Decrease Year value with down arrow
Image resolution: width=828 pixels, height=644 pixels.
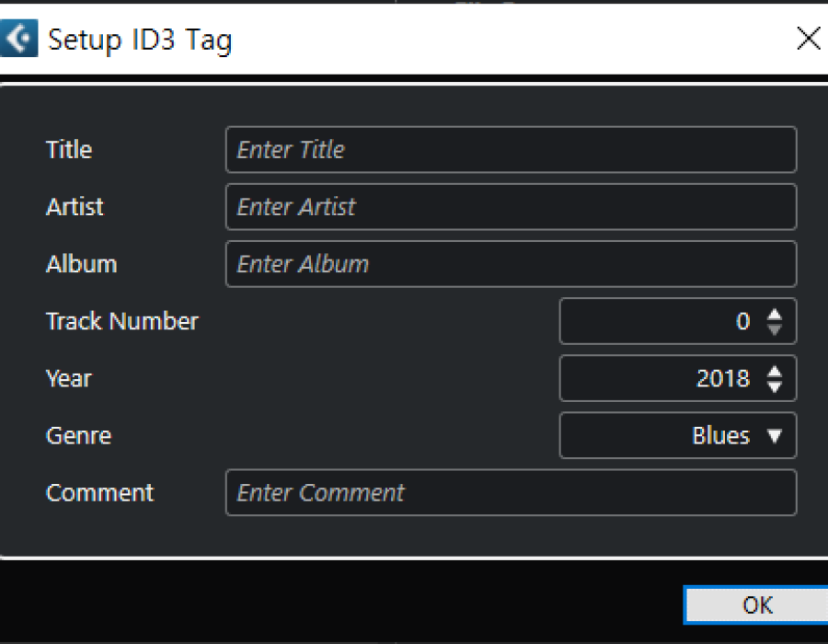[x=775, y=385]
